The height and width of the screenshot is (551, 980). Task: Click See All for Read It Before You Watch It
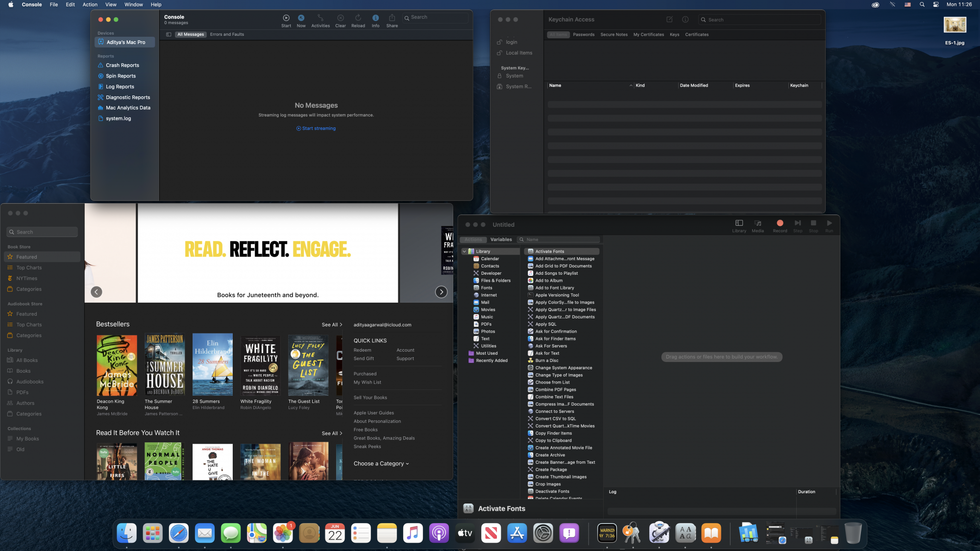click(x=332, y=433)
